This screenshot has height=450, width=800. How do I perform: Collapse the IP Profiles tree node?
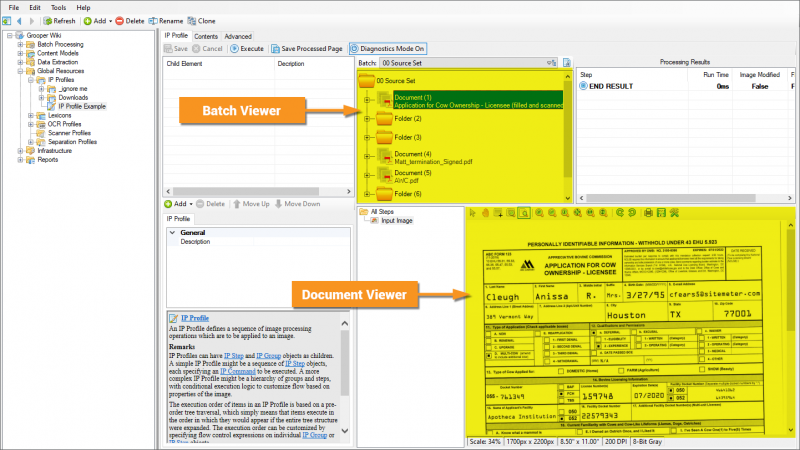coord(31,80)
